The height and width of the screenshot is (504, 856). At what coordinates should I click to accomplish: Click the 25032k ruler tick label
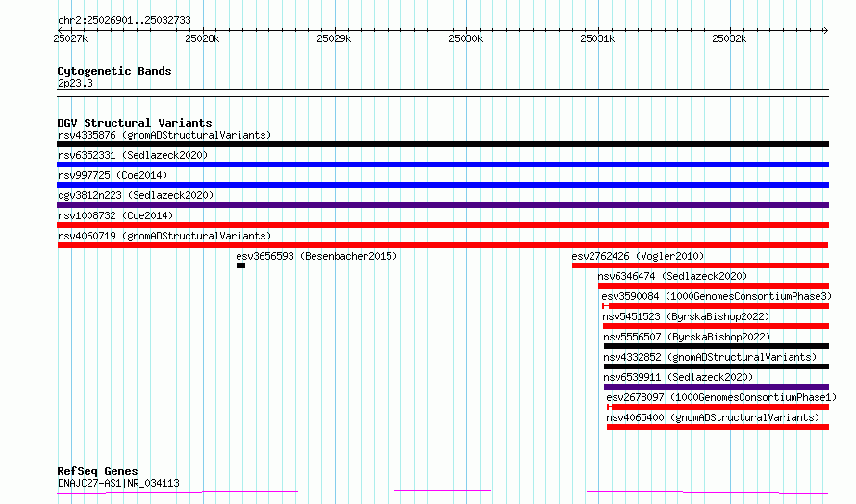[729, 38]
